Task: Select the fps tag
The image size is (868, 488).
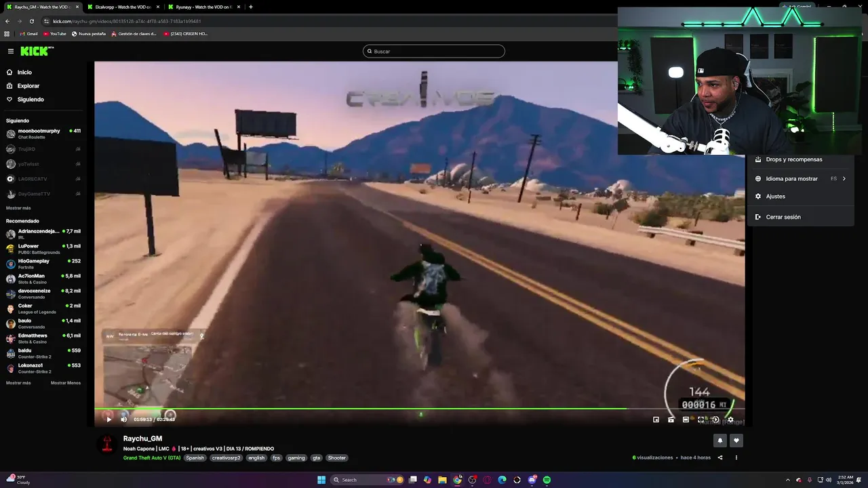Action: click(276, 458)
